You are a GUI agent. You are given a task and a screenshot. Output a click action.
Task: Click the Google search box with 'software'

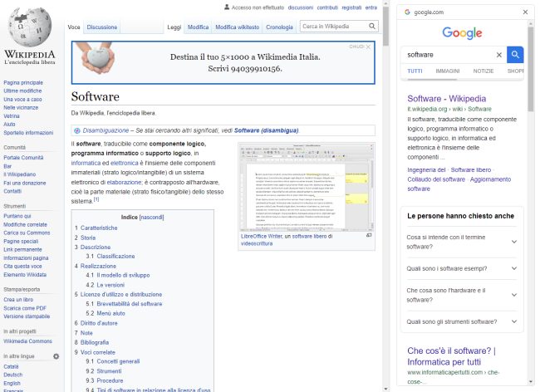point(448,55)
